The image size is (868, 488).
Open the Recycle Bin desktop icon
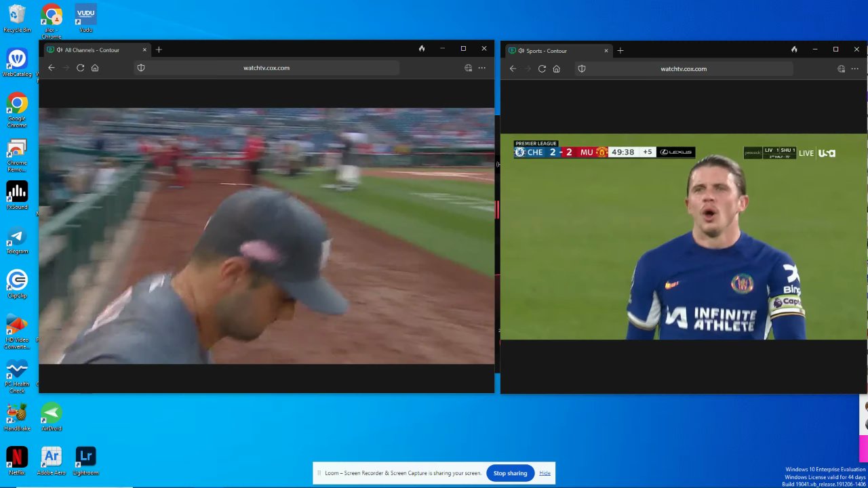pos(17,18)
